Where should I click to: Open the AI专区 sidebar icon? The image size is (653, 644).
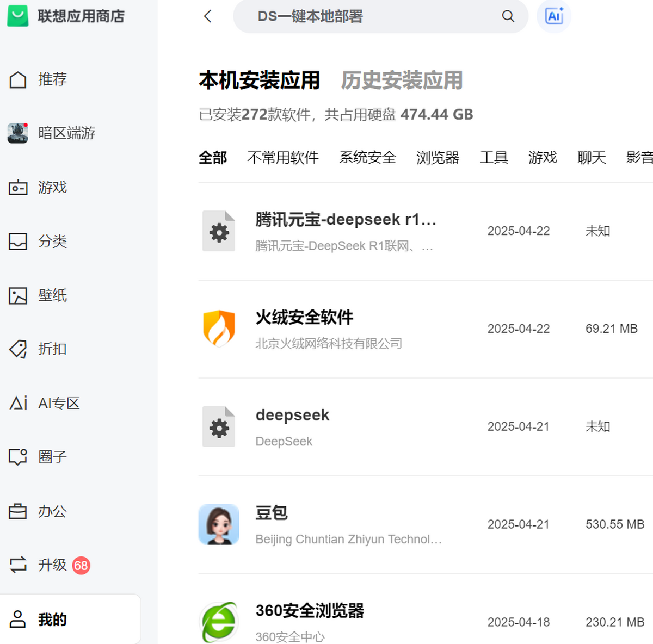[18, 403]
